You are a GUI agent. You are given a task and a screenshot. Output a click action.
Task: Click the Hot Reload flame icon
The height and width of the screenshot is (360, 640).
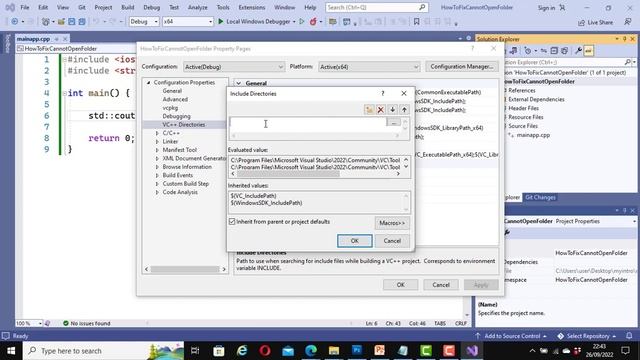313,21
